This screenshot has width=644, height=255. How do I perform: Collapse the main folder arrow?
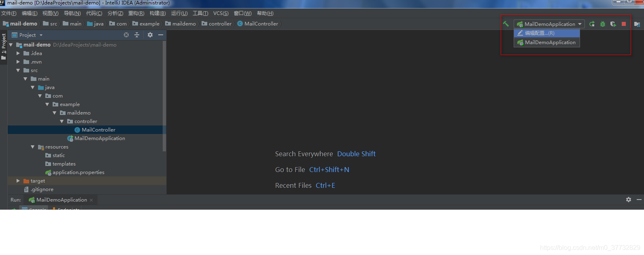[x=25, y=79]
